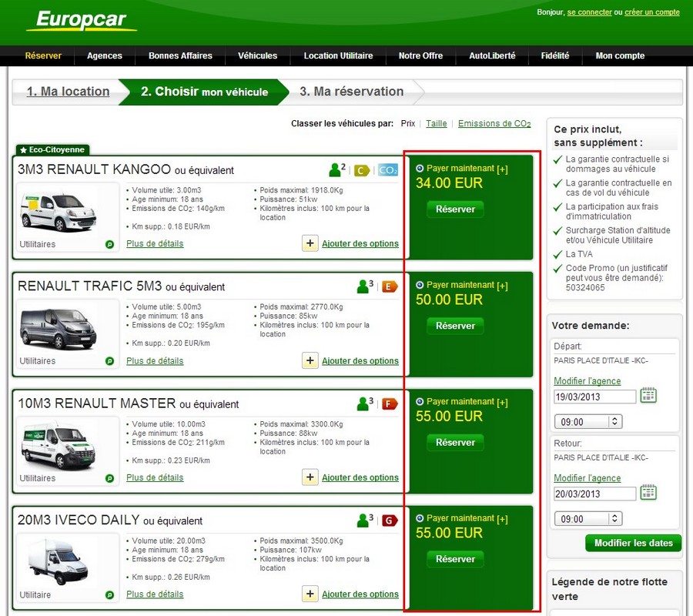
Task: Expand [+] price details for Iveco Daily
Action: (503, 519)
